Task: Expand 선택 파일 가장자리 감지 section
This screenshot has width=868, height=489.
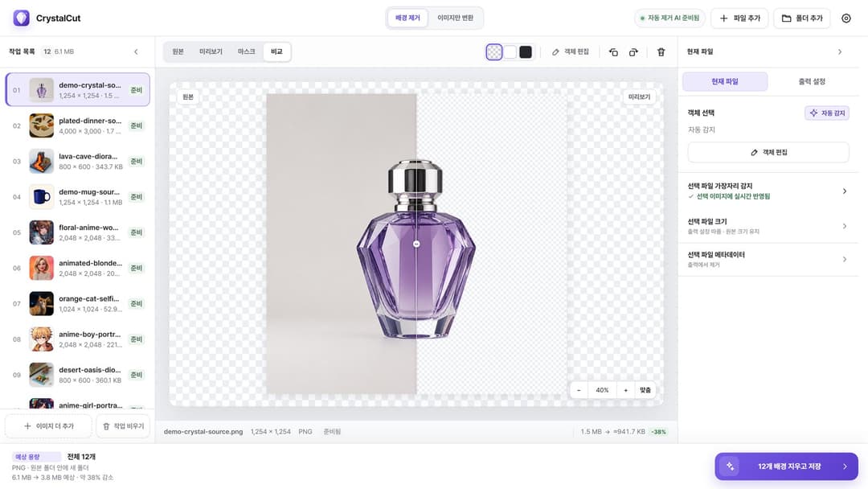Action: (768, 191)
